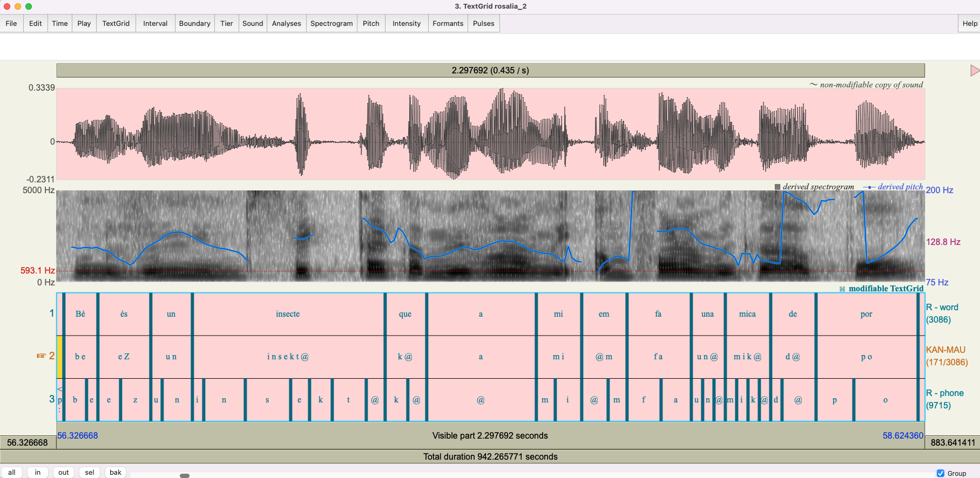Expand the Intensity menu
The height and width of the screenshot is (478, 980).
[406, 24]
